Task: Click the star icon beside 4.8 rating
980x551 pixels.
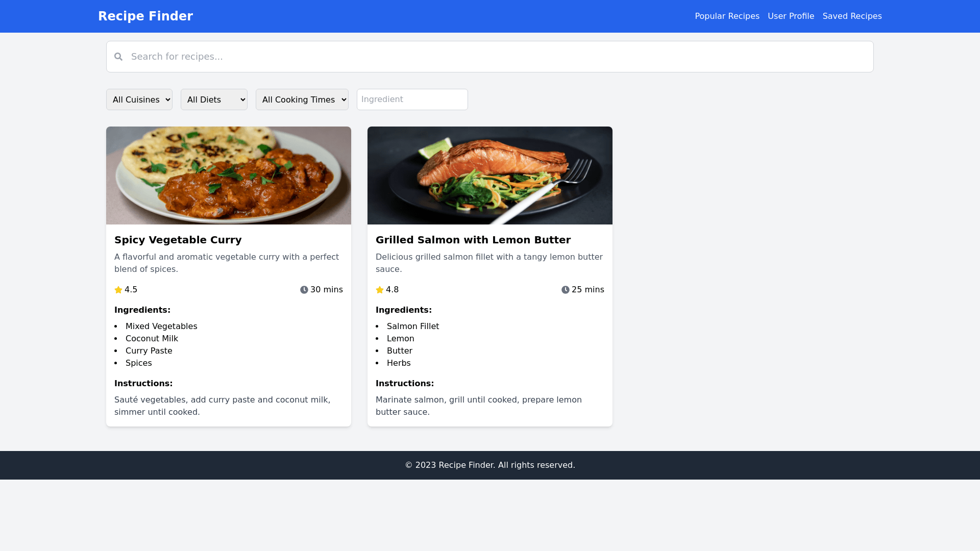Action: (x=380, y=290)
